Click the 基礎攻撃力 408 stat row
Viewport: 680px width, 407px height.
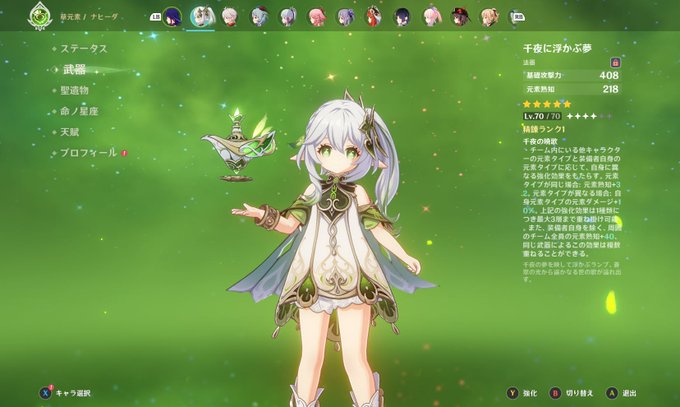[572, 75]
